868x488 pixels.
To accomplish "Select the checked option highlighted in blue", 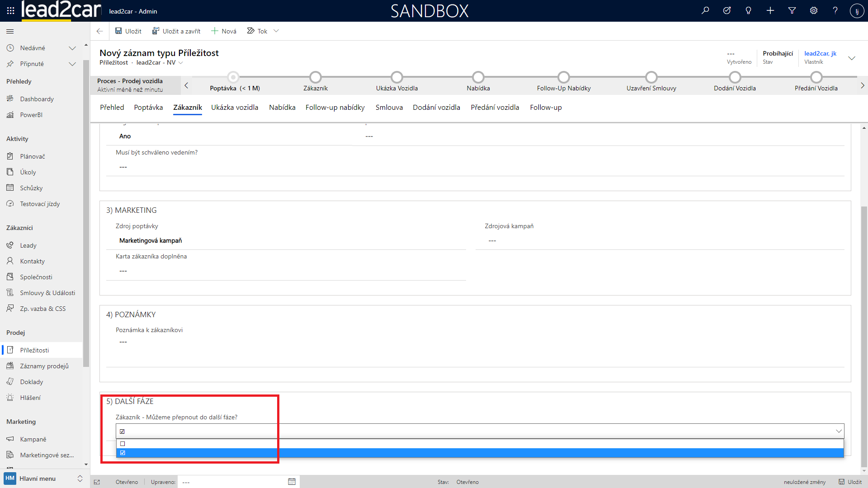I will point(123,453).
